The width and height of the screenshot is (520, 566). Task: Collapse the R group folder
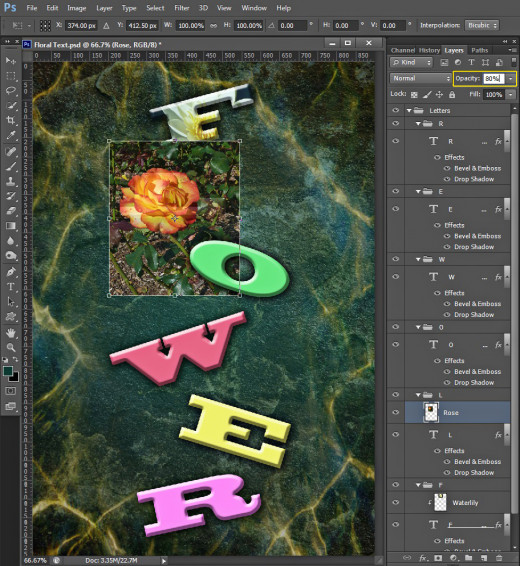point(418,124)
